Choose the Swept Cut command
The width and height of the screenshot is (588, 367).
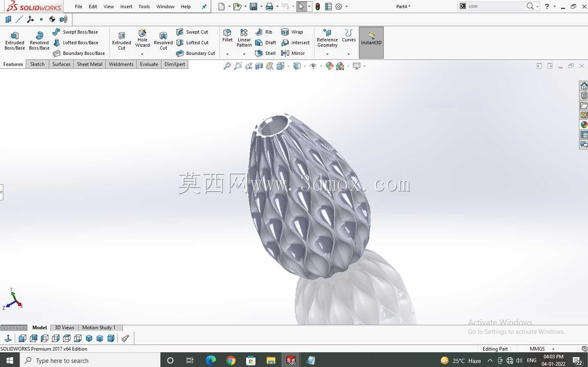coord(192,32)
